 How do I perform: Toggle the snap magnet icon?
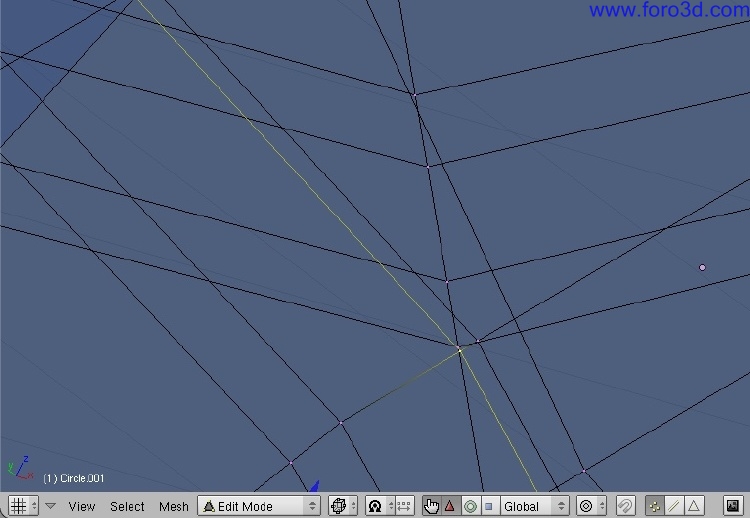625,506
